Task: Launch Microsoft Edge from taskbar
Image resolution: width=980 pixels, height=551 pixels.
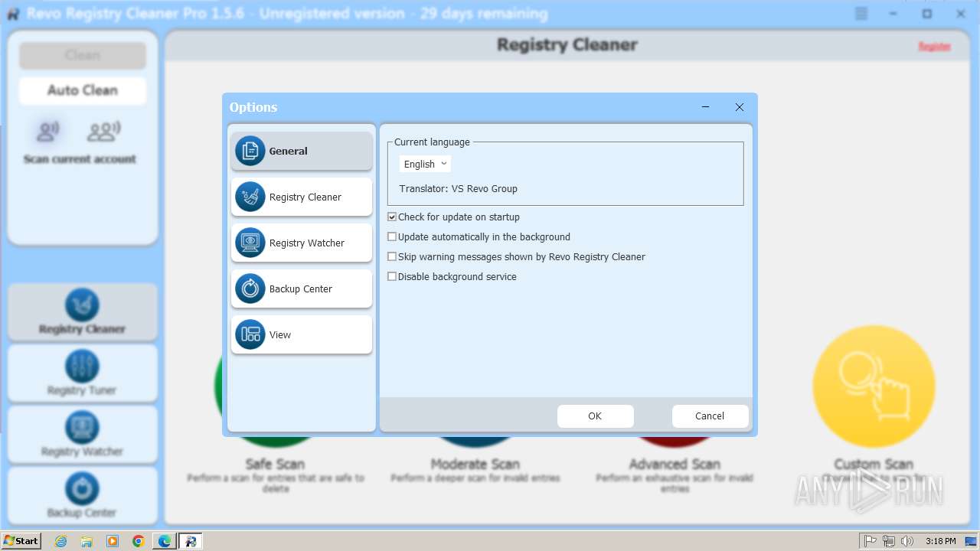Action: pos(165,541)
